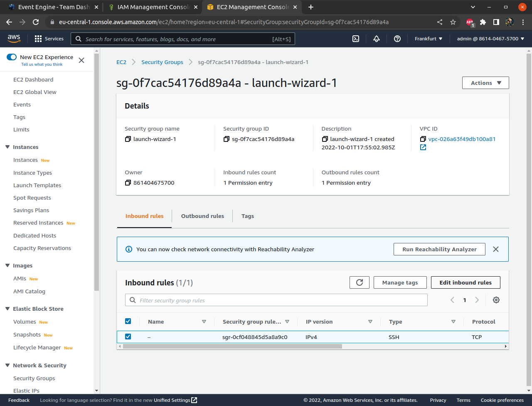Viewport: 532px width, 406px height.
Task: Open Unified Settings footer link
Action: tap(175, 400)
